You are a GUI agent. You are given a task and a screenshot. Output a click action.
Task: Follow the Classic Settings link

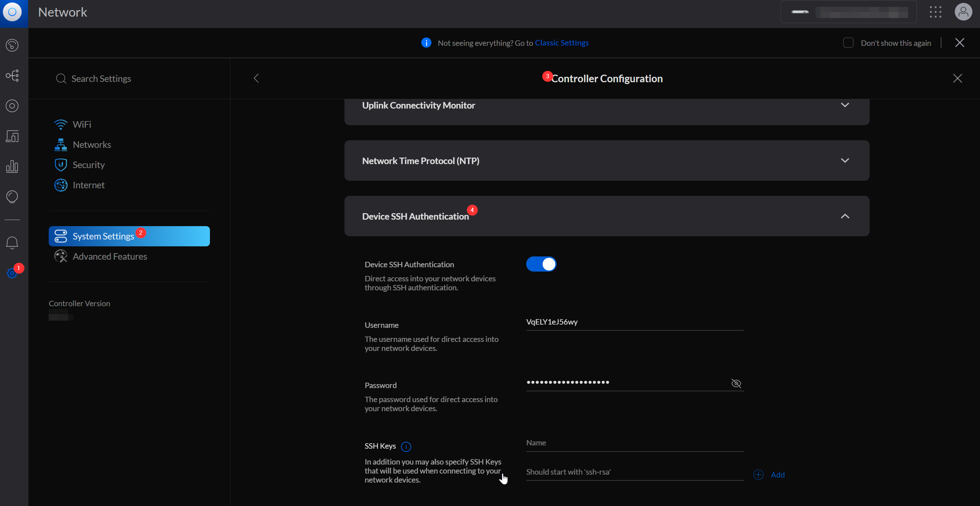pos(562,43)
